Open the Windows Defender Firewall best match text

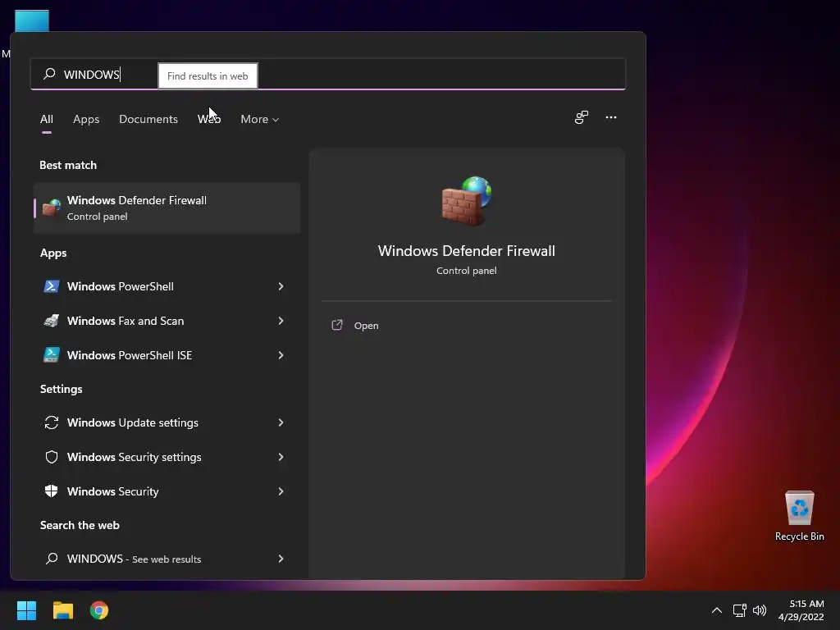[x=137, y=200]
